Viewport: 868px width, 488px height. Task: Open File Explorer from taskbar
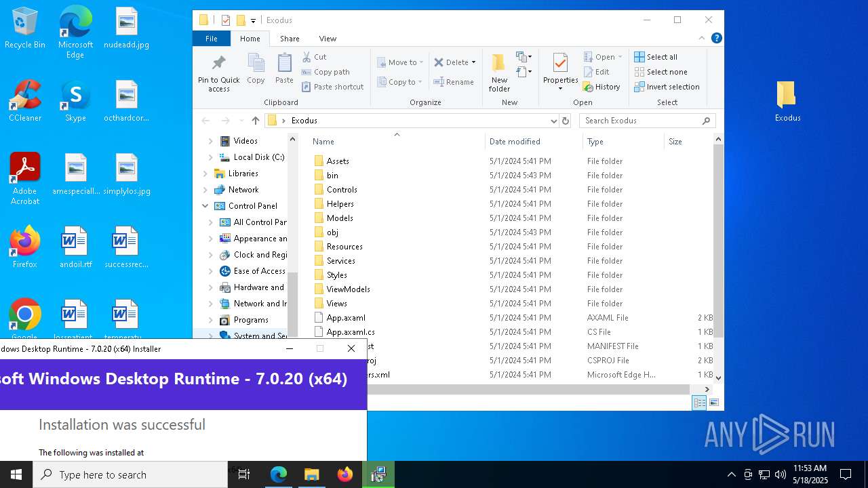(x=311, y=474)
